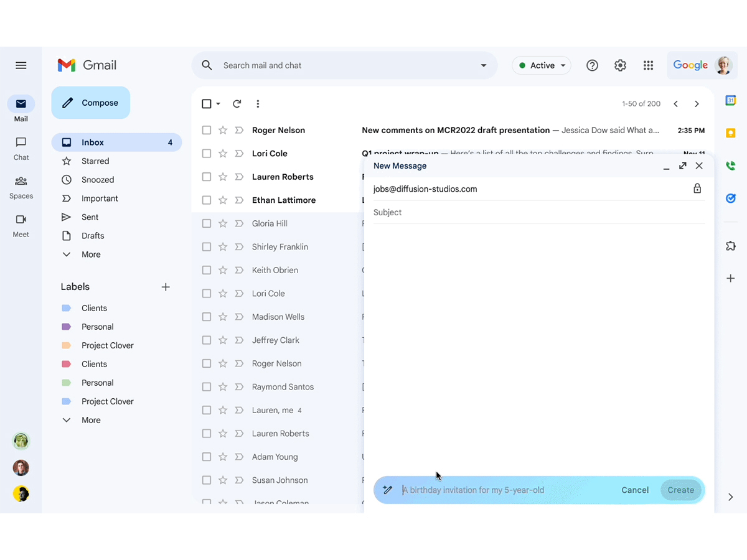Screen dimensions: 747x560
Task: Open the Settings gear icon
Action: click(x=620, y=65)
